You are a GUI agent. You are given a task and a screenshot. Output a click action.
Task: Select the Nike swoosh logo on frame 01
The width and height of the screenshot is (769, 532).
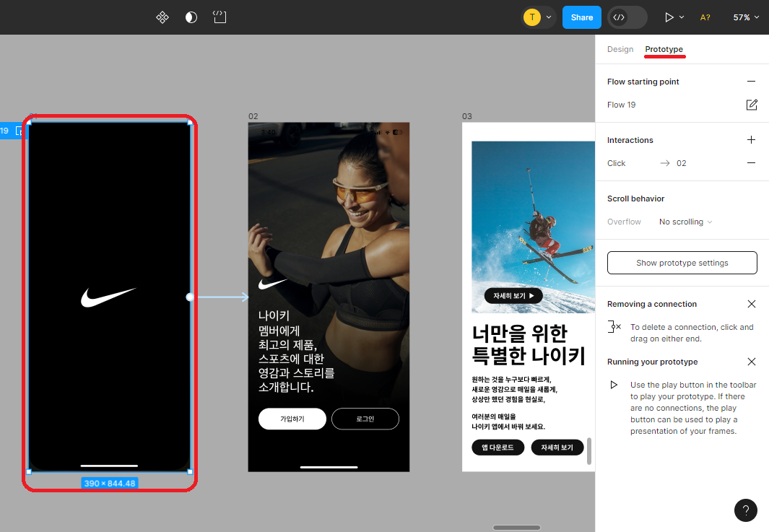[x=108, y=297]
